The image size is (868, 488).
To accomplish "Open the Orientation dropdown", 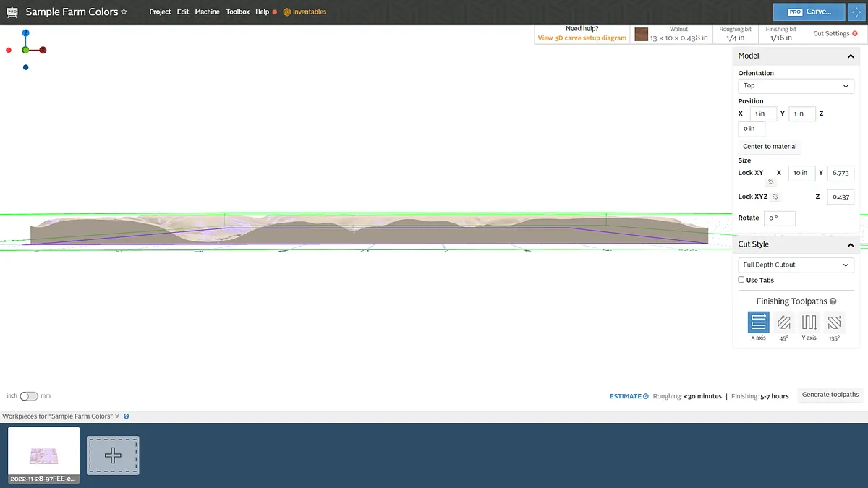I will 796,86.
